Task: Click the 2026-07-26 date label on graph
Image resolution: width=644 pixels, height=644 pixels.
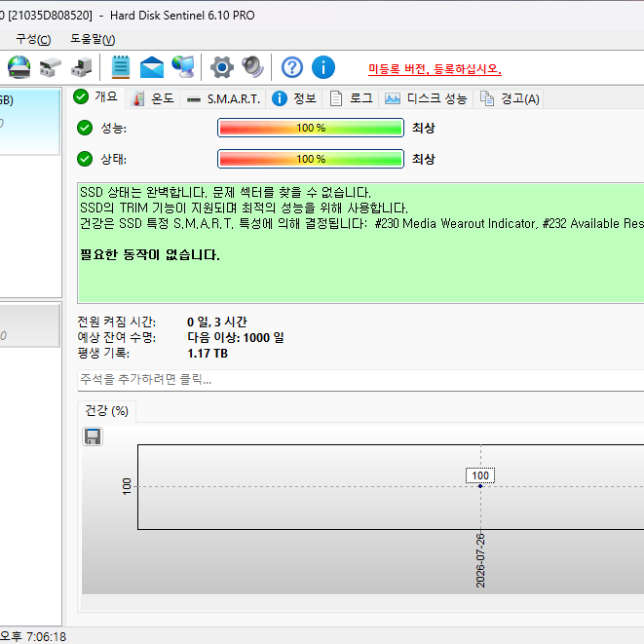Action: [480, 560]
